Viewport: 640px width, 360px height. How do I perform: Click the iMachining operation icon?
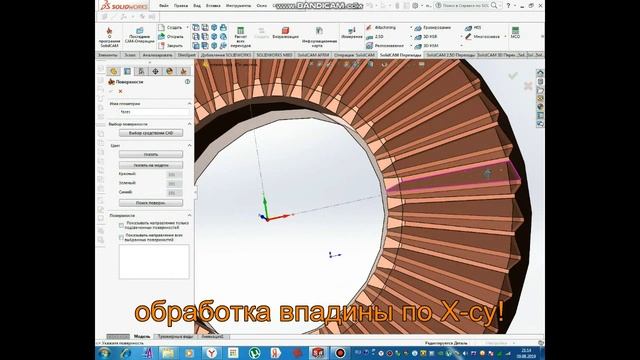click(x=369, y=27)
